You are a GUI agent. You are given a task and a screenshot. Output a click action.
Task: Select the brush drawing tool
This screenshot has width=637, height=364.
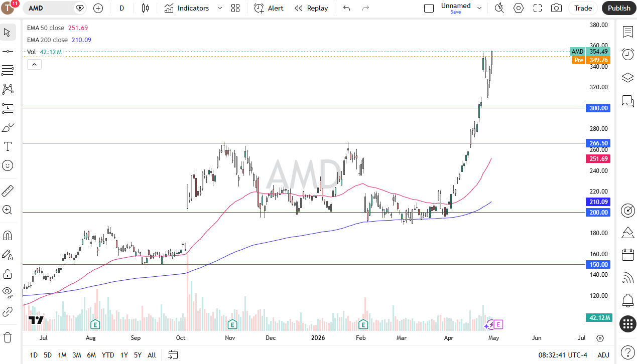8,127
